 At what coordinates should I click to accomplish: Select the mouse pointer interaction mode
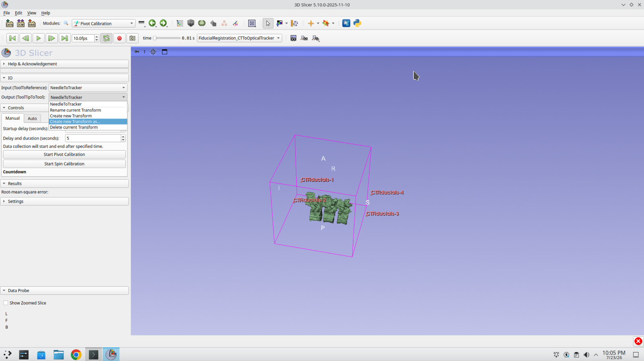[268, 23]
